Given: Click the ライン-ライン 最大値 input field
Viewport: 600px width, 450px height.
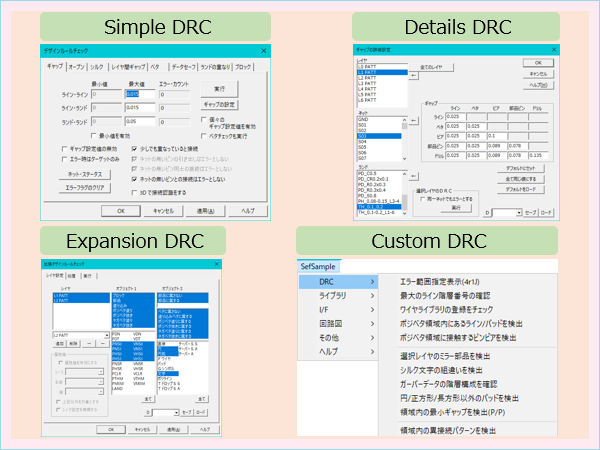Looking at the screenshot, I should [139, 94].
